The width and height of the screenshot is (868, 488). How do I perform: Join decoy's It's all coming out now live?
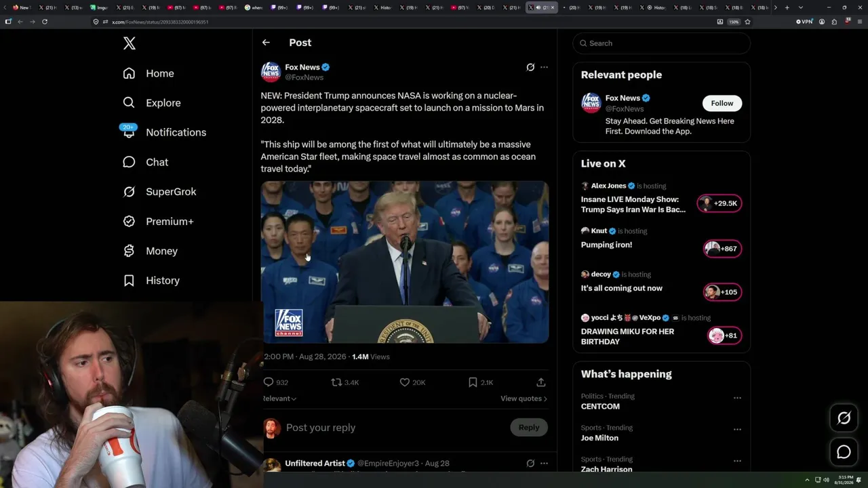[x=622, y=288]
